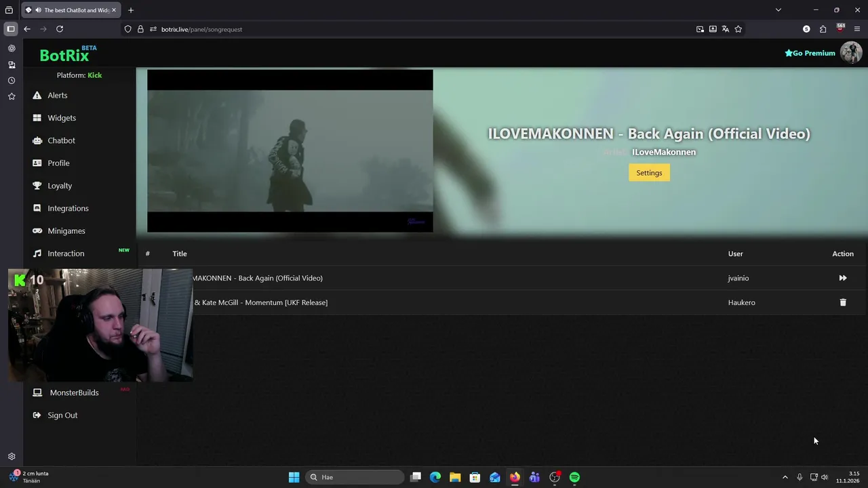868x488 pixels.
Task: Close the BotRix browser tab
Action: (114, 10)
